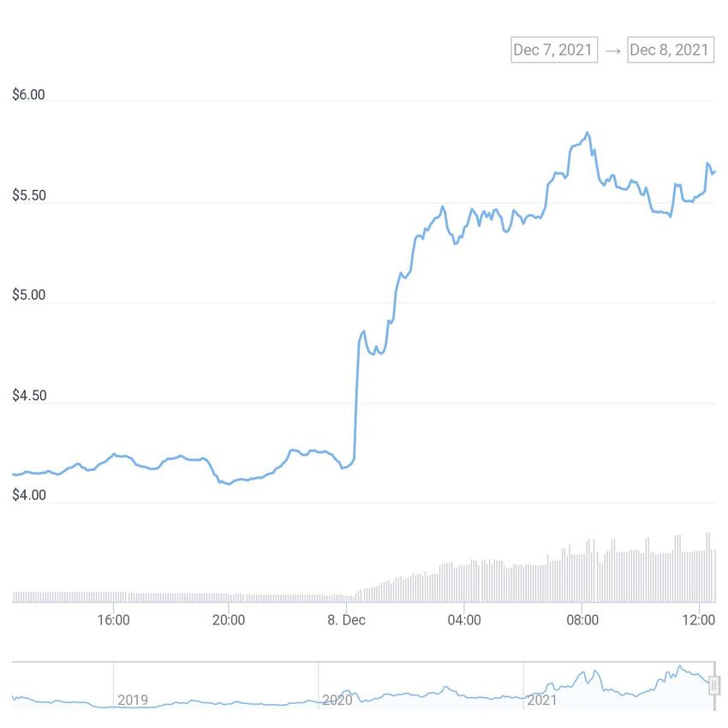Select the $5.00 price axis label
Screen dimensions: 728x728
point(27,295)
